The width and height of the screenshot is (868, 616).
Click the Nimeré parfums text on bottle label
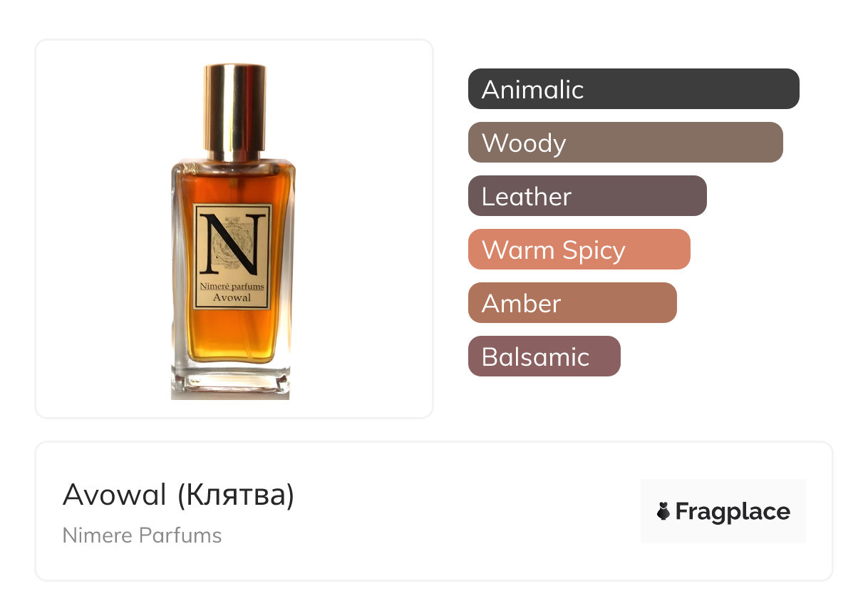coord(232,287)
